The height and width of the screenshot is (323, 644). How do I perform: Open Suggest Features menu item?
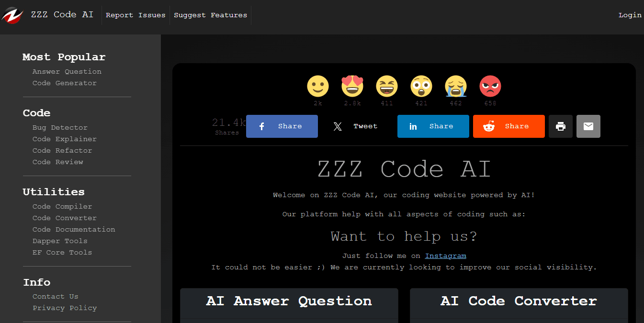(x=210, y=14)
